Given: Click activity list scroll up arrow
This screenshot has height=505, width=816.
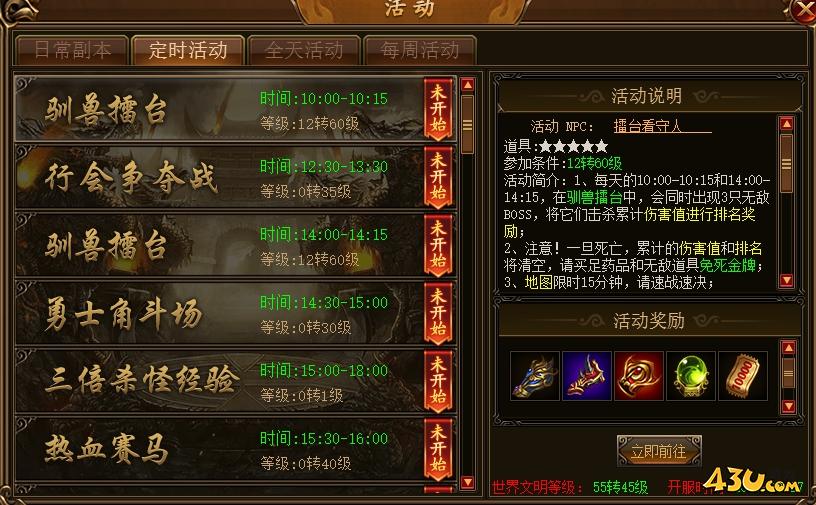Looking at the screenshot, I should click(x=467, y=85).
